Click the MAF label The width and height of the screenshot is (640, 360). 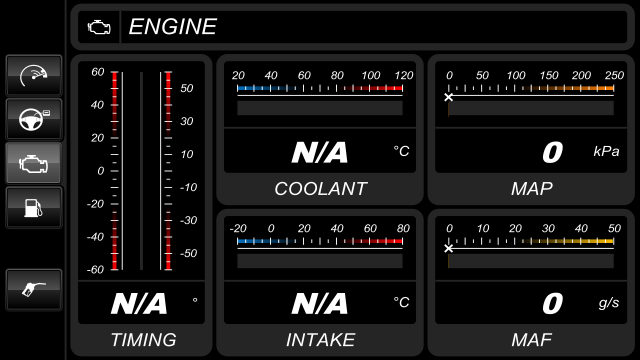click(x=532, y=340)
